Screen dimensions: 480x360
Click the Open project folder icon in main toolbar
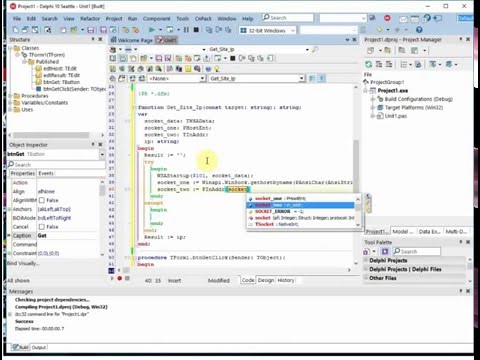pos(73,30)
